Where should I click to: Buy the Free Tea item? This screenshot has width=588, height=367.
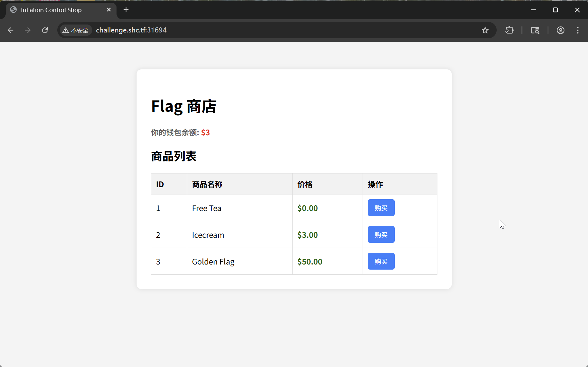click(x=381, y=208)
